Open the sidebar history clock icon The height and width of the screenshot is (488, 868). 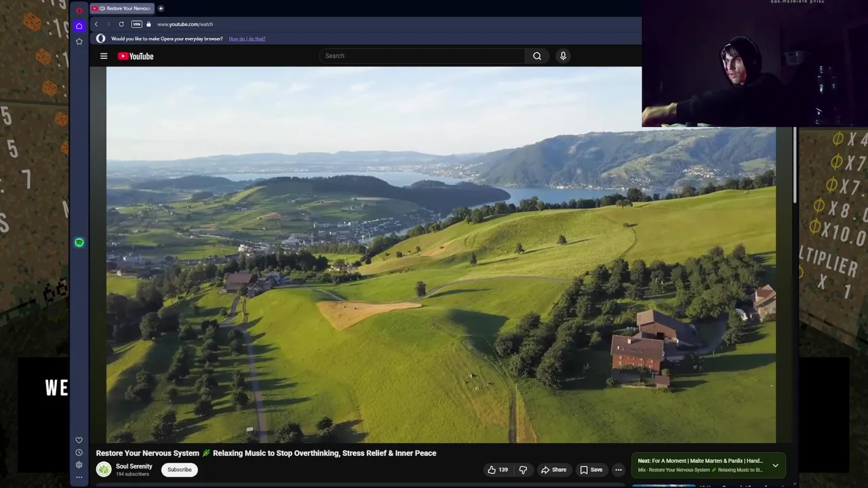click(x=79, y=452)
